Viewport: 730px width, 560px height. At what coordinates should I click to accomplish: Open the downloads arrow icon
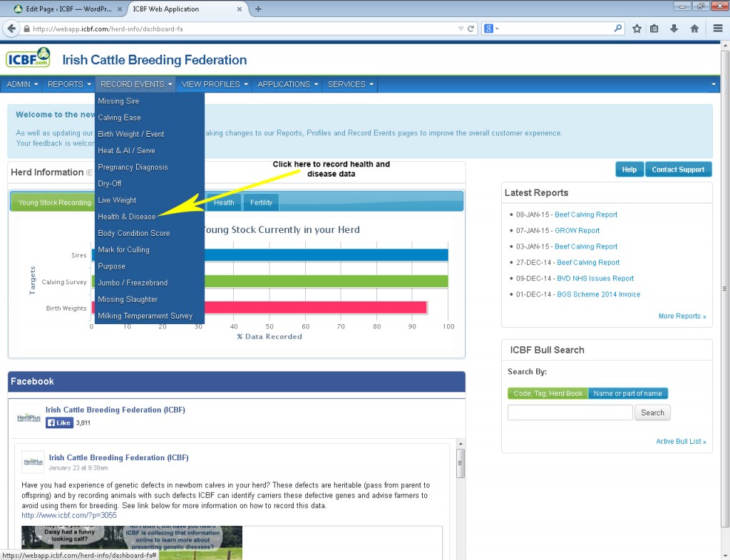(674, 28)
